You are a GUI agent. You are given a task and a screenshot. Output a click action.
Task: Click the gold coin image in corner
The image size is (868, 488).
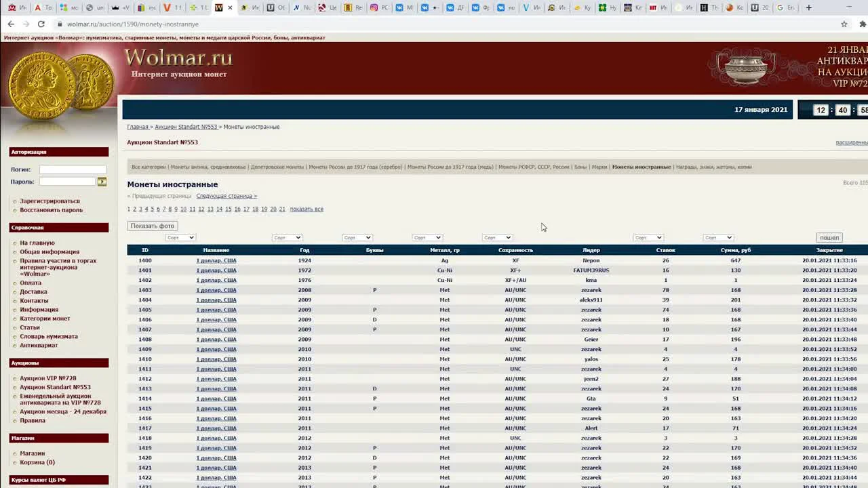[x=60, y=88]
